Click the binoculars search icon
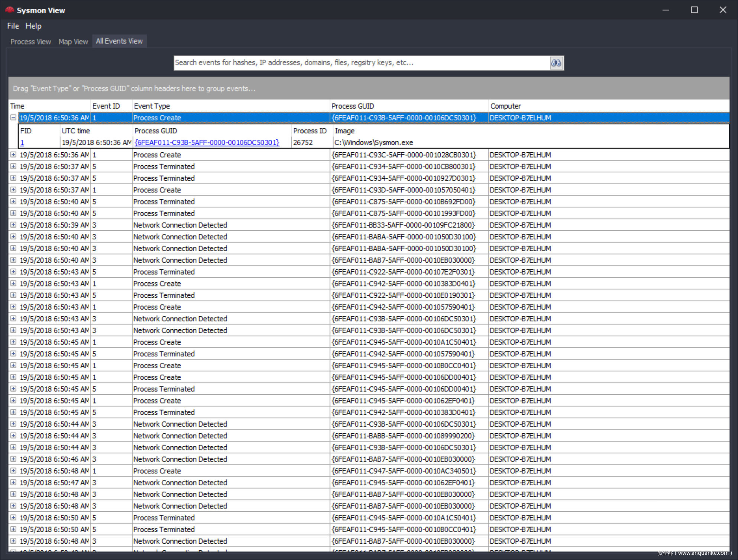738x560 pixels. click(x=556, y=63)
